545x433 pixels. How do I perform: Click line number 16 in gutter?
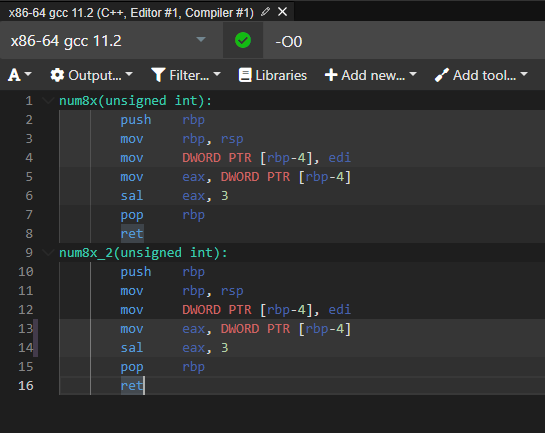coord(26,386)
